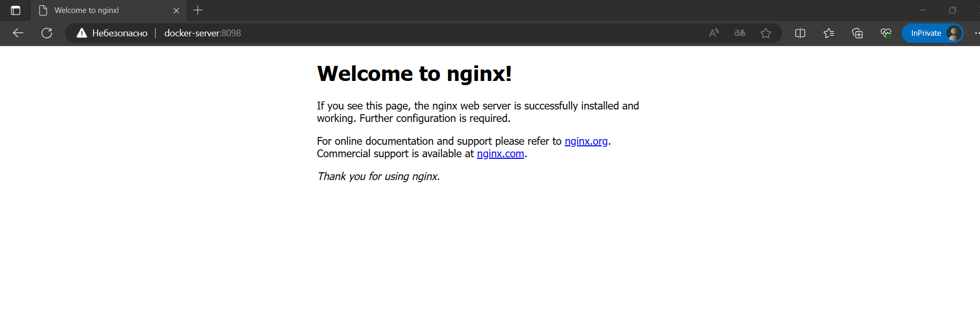Add page to favorites with star icon
Screen dimensions: 980x316
766,33
